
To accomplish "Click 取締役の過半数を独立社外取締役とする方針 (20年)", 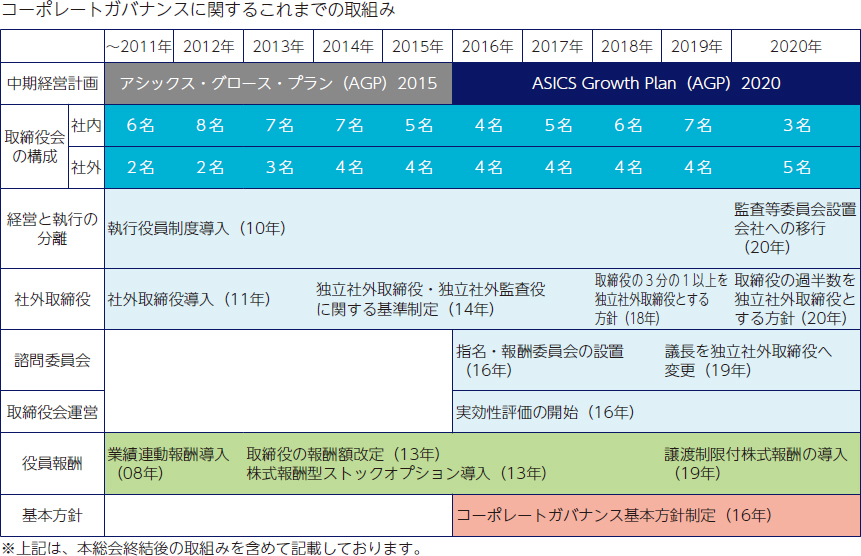I will coord(795,300).
